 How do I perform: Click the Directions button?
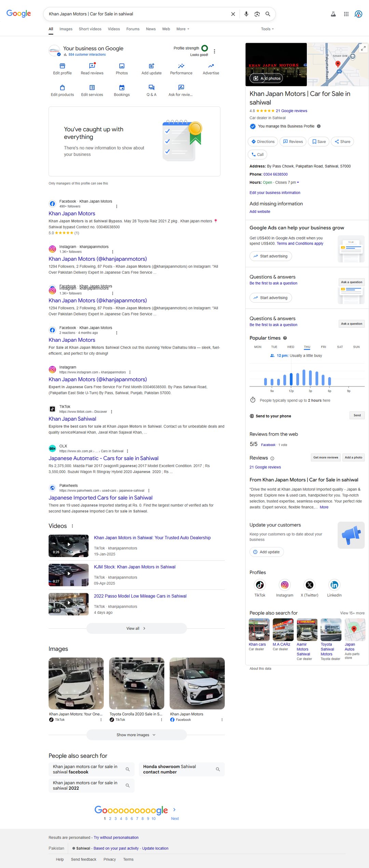[x=263, y=141]
